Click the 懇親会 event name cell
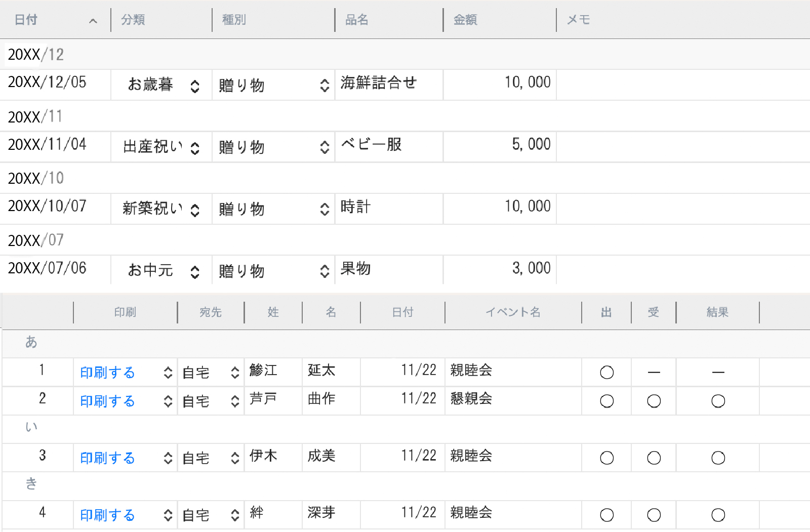 pyautogui.click(x=471, y=399)
